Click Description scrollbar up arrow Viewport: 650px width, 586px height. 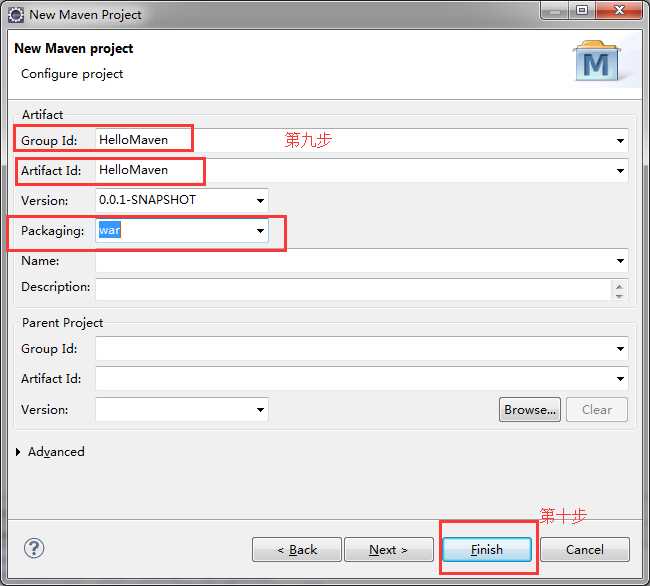click(x=619, y=286)
